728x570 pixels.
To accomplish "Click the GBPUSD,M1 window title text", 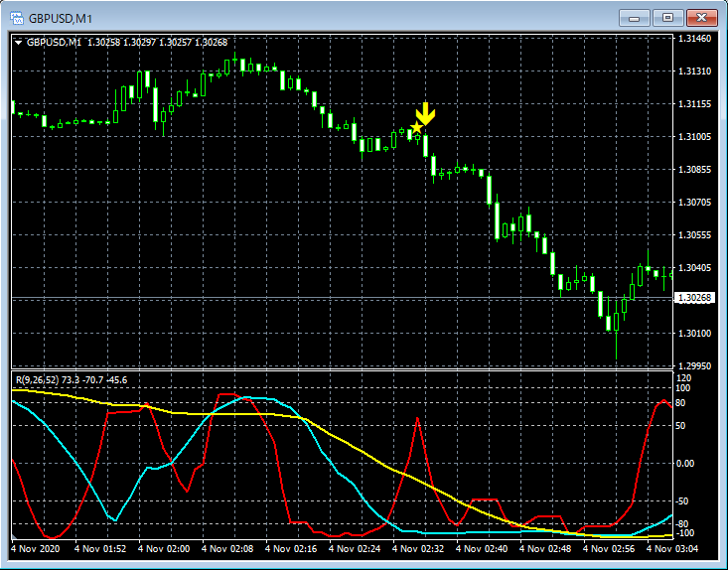I will point(61,19).
